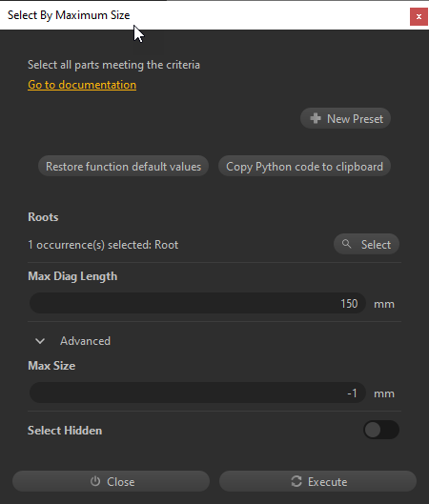This screenshot has height=504, width=429.
Task: Click the 'Max Diag Length' label
Action: coord(72,276)
